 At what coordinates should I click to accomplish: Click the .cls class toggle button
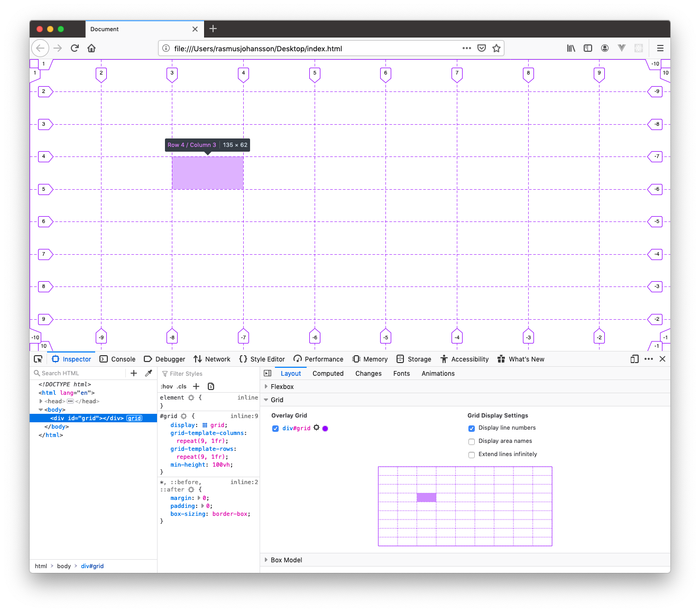(x=182, y=387)
